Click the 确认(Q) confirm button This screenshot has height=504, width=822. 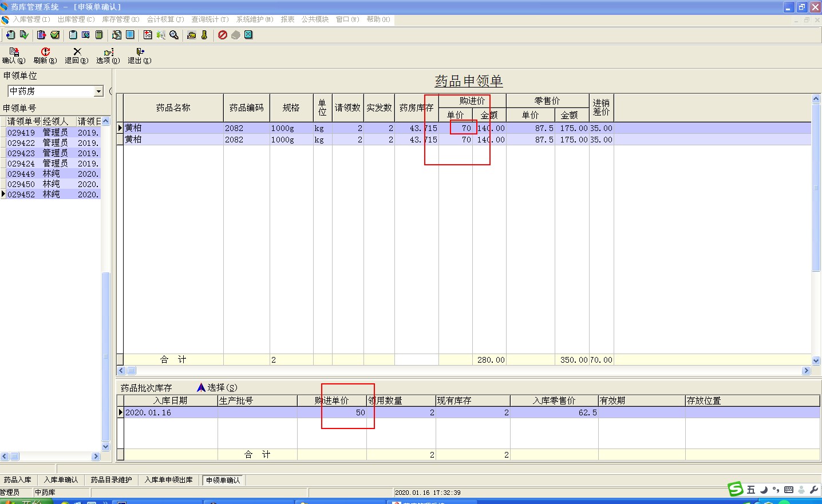click(x=14, y=55)
